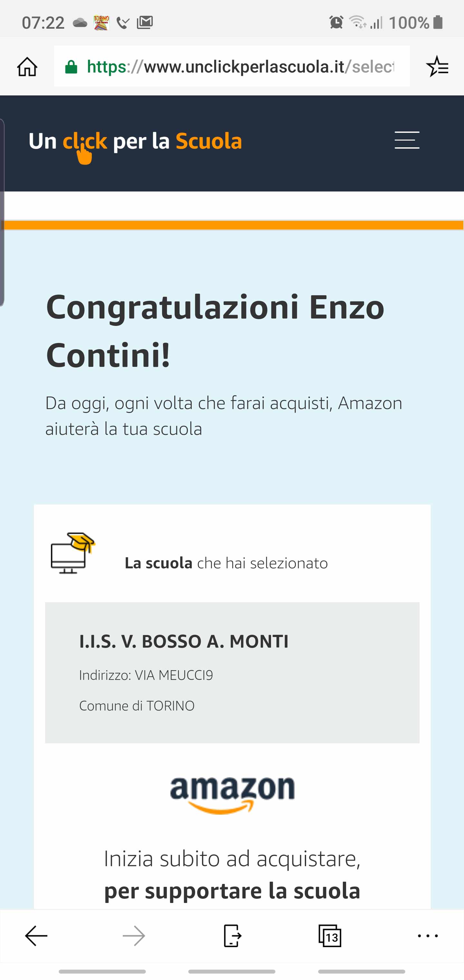The height and width of the screenshot is (980, 464).
Task: Open the favorites star list icon
Action: click(437, 67)
